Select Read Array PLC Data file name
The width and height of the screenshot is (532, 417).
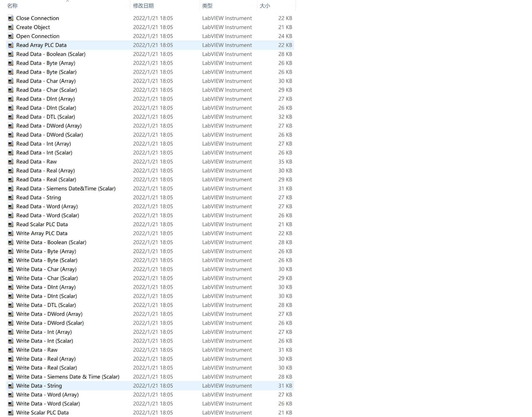click(x=41, y=45)
